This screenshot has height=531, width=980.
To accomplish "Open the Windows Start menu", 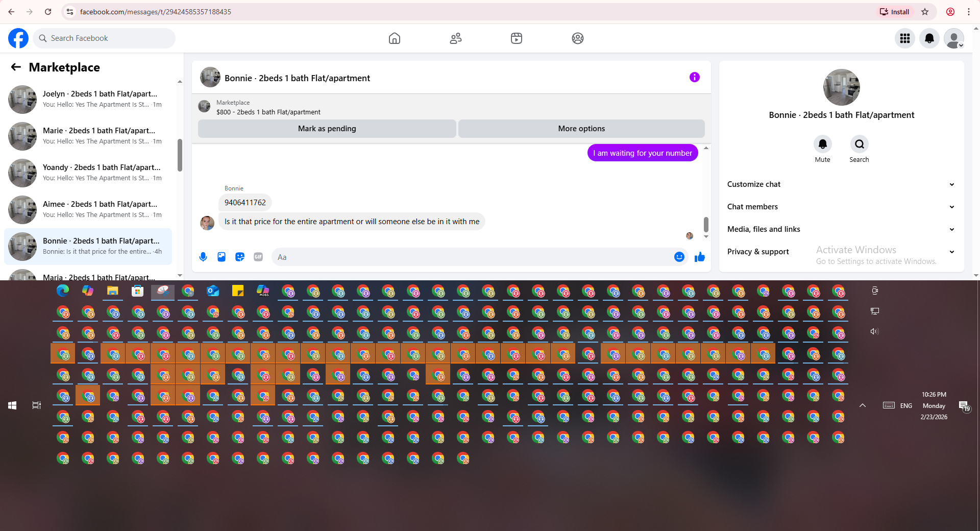I will [13, 405].
